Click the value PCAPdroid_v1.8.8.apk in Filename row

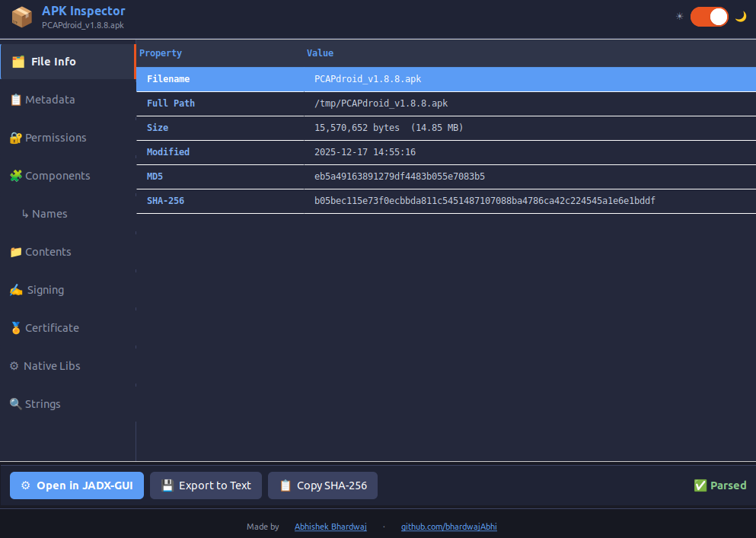point(368,79)
